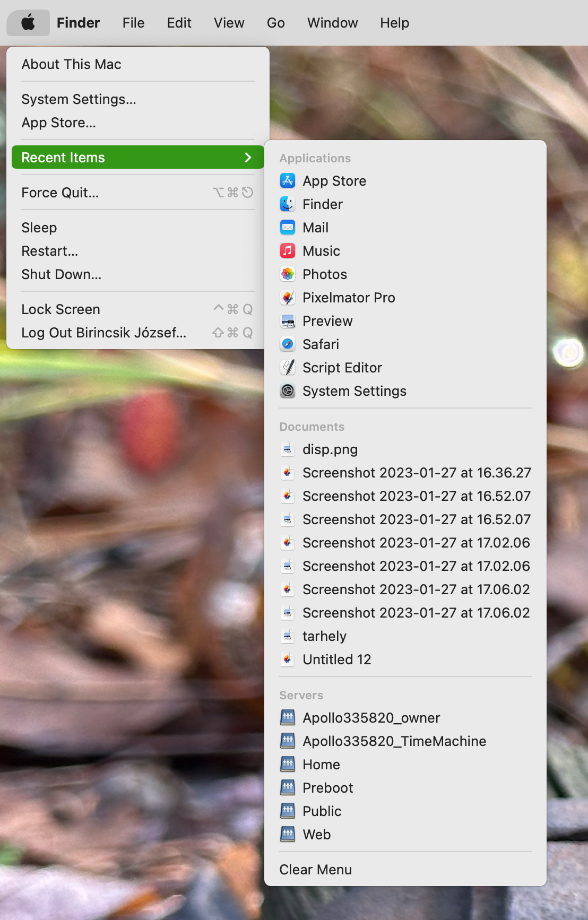Select System Settings… in Apple menu
The image size is (588, 920).
click(138, 99)
